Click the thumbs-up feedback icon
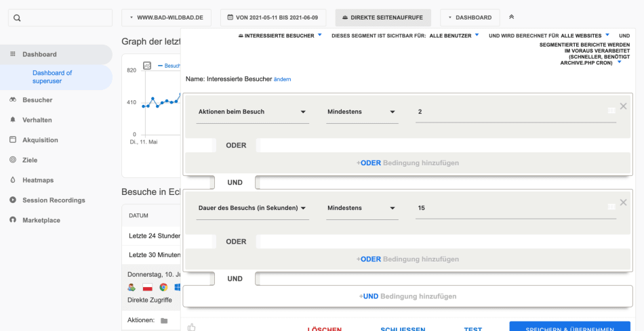The image size is (644, 331). (191, 328)
